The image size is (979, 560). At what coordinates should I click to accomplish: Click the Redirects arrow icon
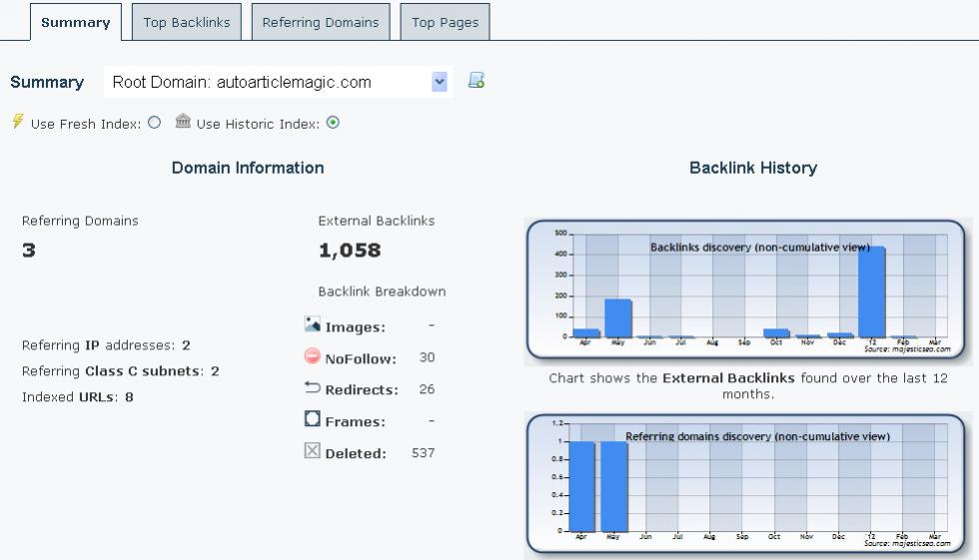point(312,388)
